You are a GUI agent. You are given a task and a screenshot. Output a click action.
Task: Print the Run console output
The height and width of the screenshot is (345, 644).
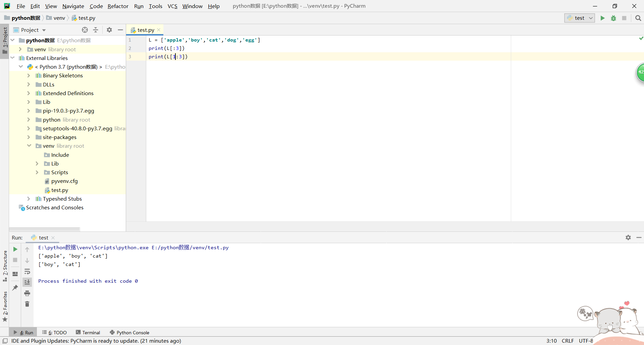pos(27,293)
